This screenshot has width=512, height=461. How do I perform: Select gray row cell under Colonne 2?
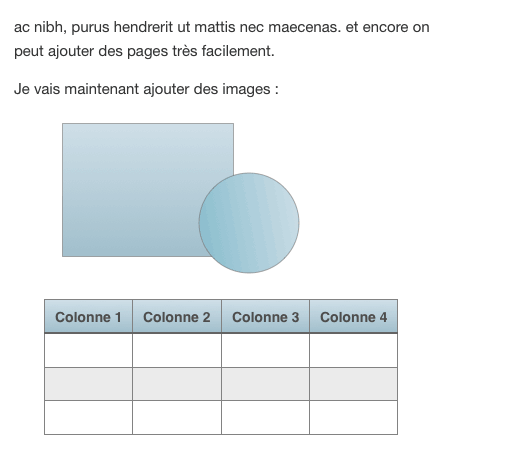click(x=177, y=384)
